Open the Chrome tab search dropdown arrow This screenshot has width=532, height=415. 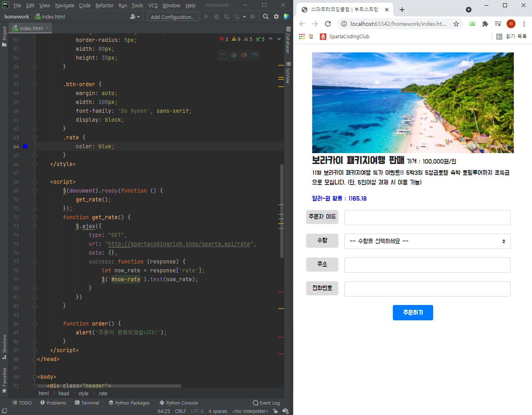point(469,10)
